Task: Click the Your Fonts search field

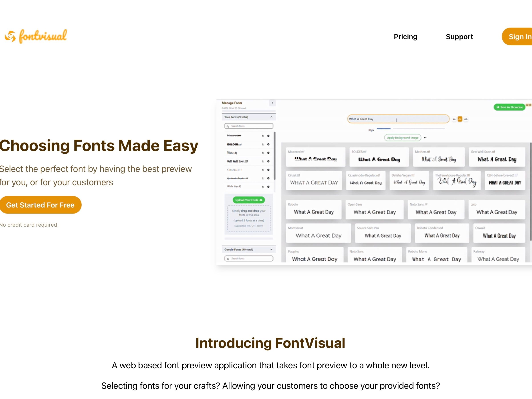Action: point(249,126)
